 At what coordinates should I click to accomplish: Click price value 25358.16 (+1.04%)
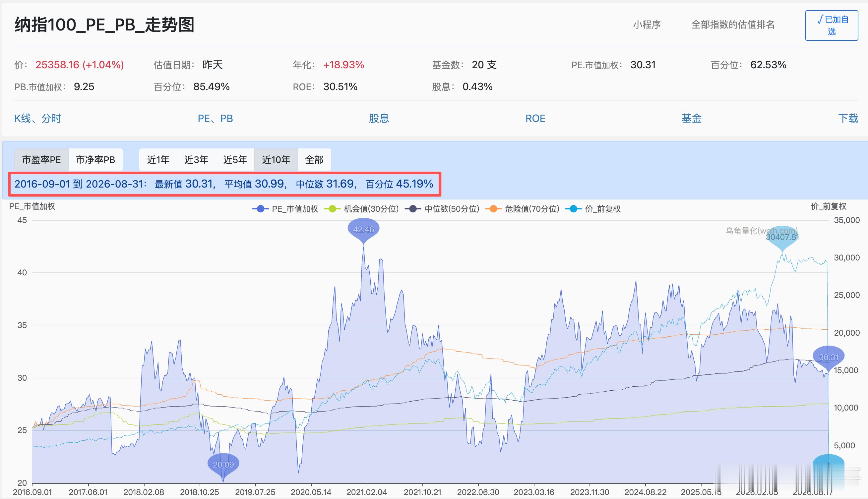point(80,65)
